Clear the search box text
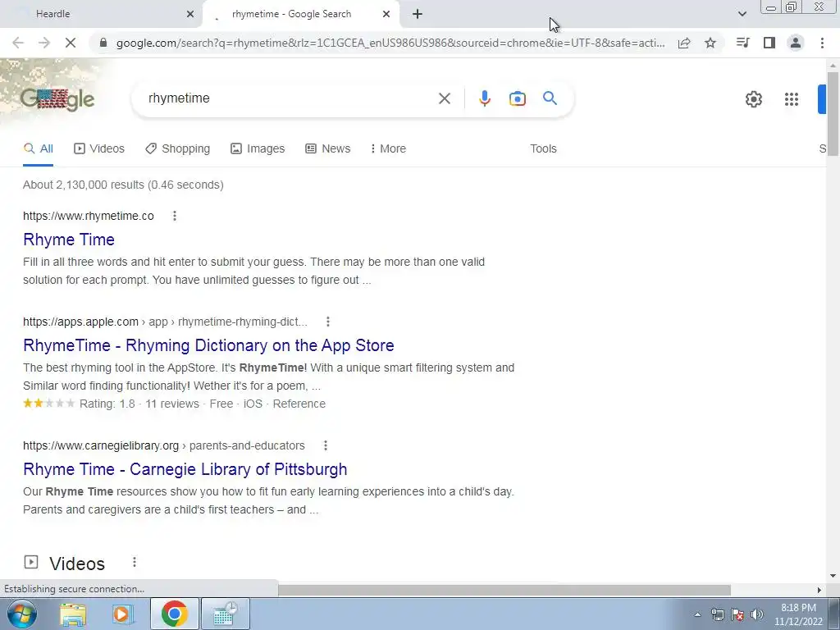 (444, 98)
